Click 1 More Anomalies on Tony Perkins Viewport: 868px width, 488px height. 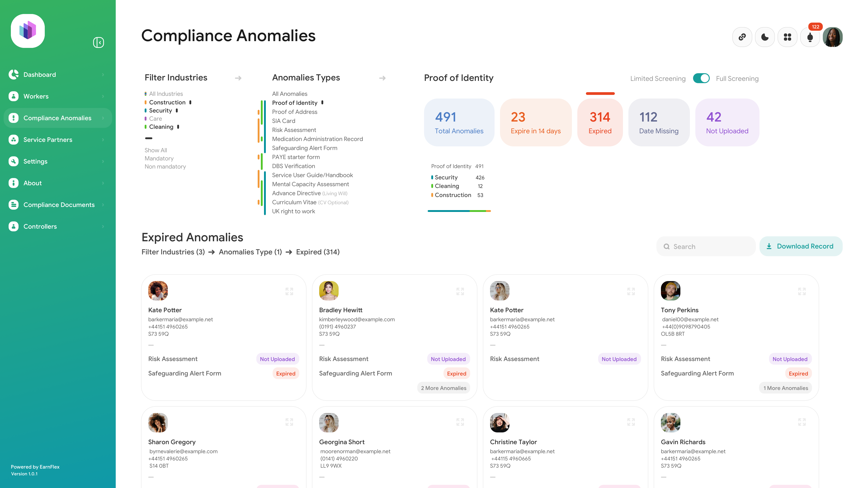[x=785, y=388]
